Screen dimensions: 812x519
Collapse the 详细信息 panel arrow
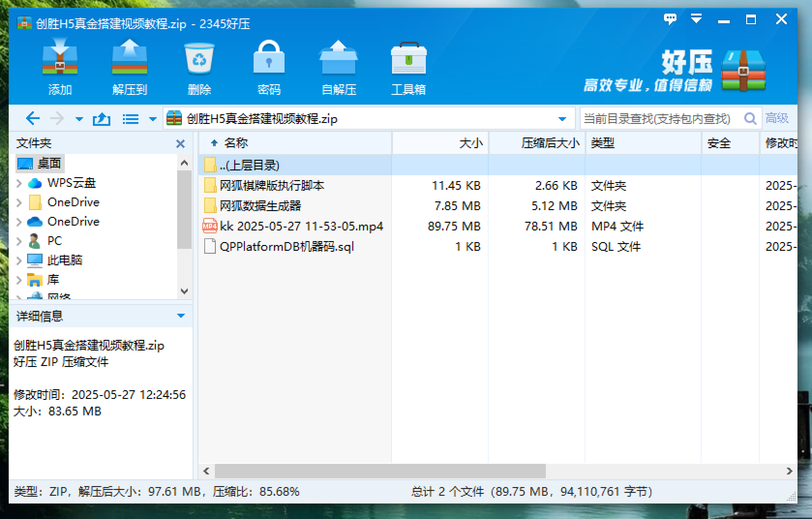pyautogui.click(x=181, y=316)
